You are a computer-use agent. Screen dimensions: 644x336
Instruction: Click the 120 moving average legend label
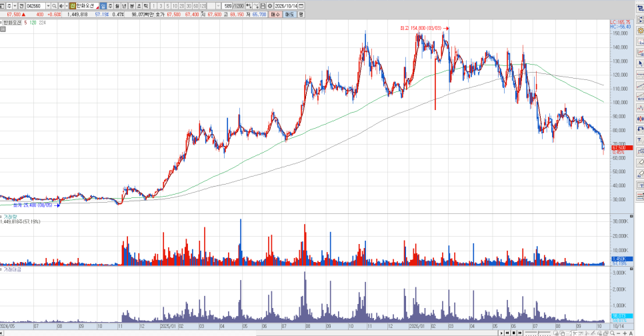(33, 23)
